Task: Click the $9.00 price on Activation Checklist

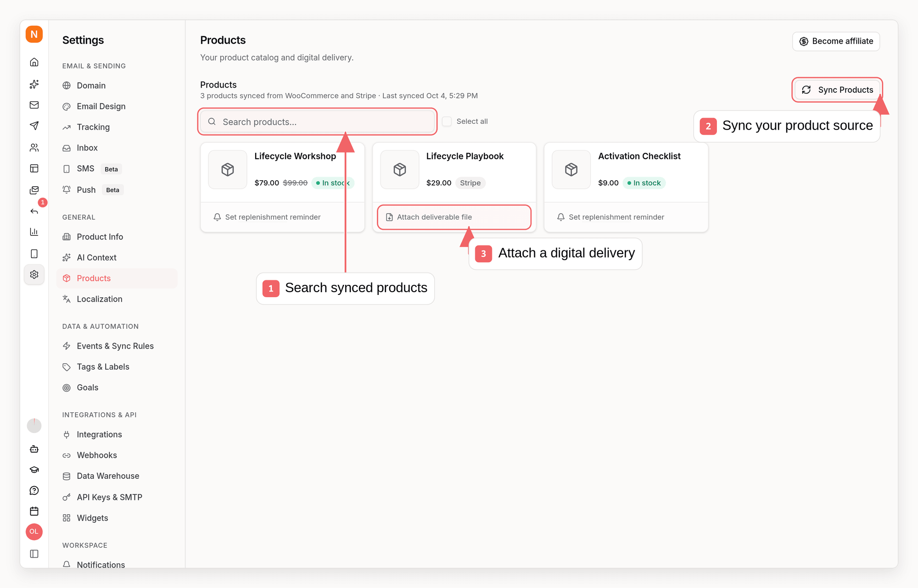Action: pyautogui.click(x=608, y=183)
